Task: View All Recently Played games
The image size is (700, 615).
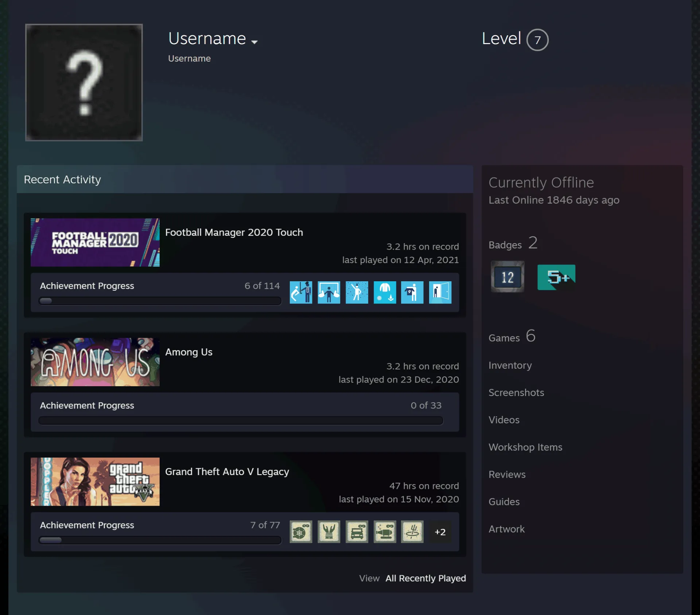Action: (x=426, y=578)
